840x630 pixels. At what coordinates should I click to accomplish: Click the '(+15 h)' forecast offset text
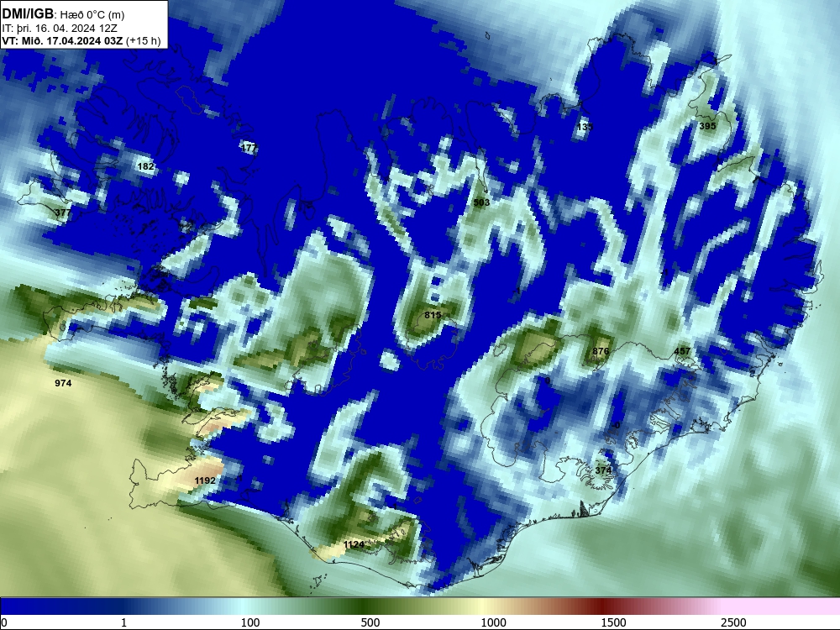(x=143, y=41)
